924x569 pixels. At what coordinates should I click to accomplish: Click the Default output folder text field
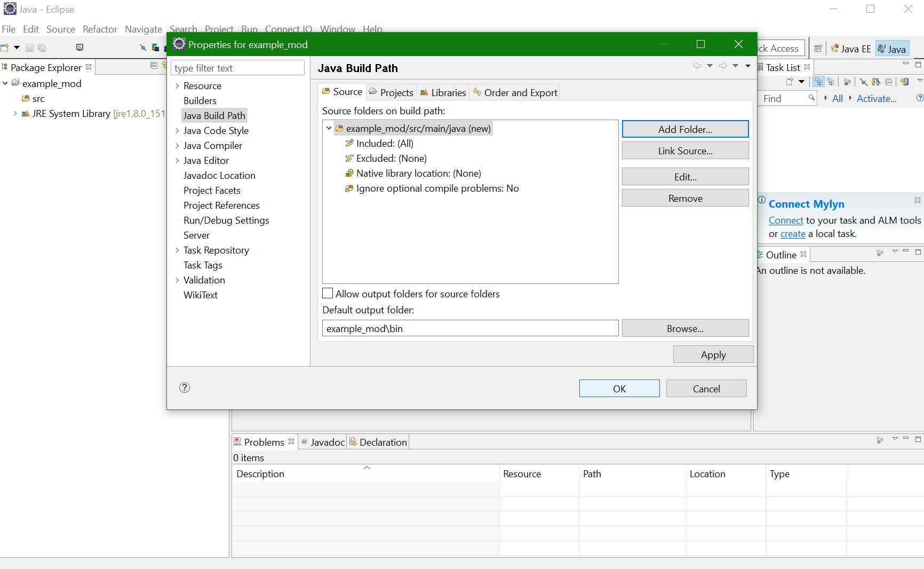click(470, 328)
